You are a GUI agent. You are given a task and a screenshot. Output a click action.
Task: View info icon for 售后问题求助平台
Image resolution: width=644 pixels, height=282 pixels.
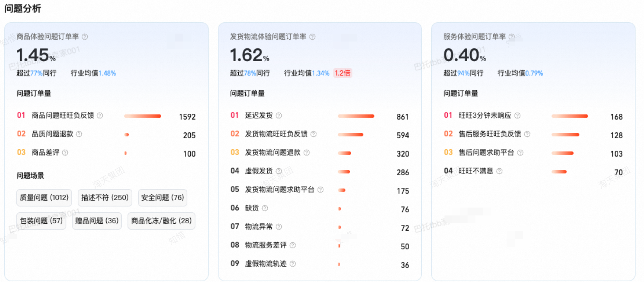pos(520,153)
